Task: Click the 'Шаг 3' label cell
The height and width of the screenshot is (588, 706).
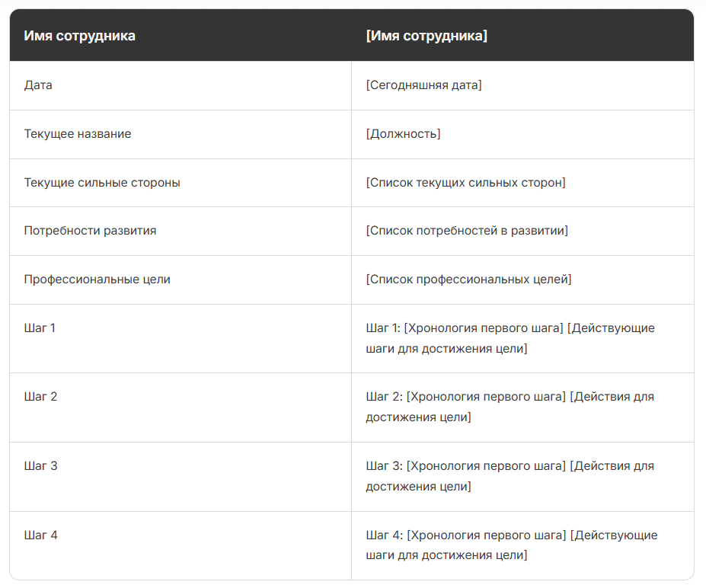Action: click(40, 466)
